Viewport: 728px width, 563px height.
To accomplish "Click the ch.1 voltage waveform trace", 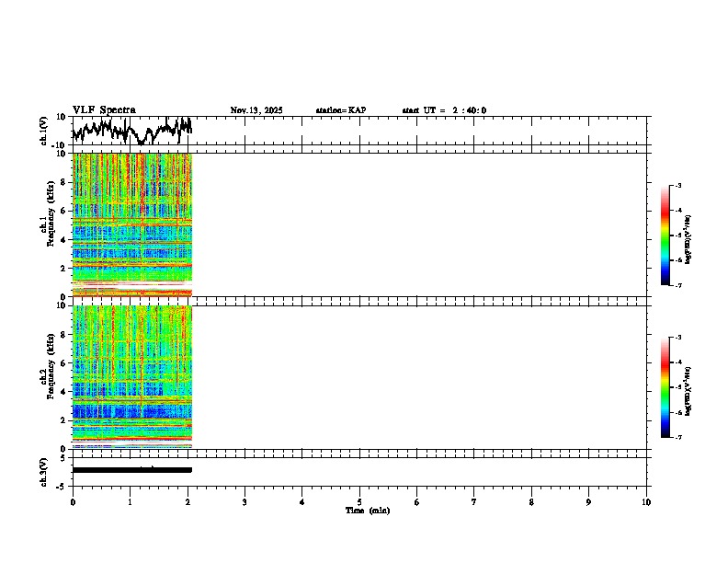I will [x=131, y=131].
